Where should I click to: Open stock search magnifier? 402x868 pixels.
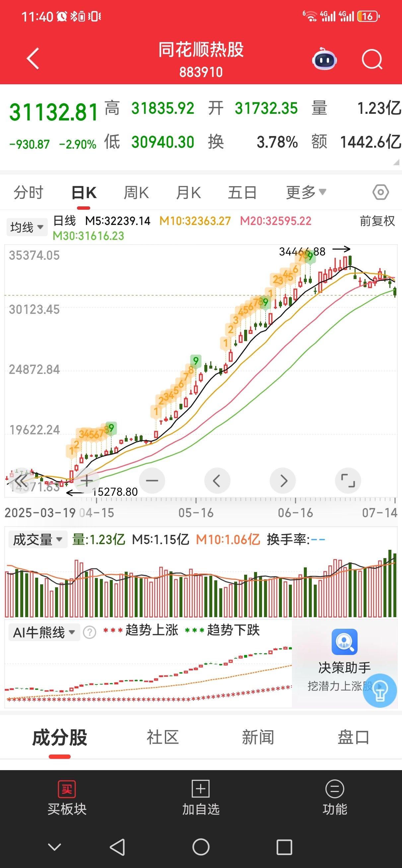coord(372,59)
